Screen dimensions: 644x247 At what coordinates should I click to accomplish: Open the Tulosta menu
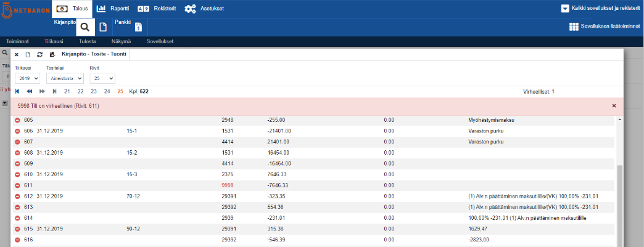tap(87, 41)
